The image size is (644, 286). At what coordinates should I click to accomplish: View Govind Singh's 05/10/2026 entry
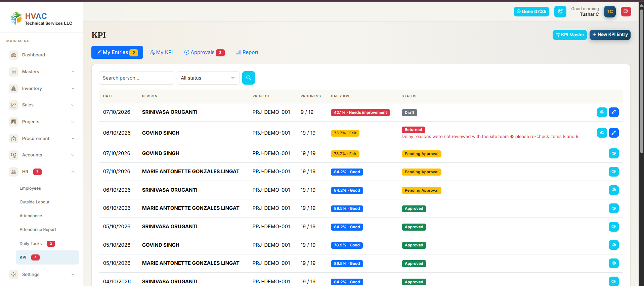click(x=614, y=245)
